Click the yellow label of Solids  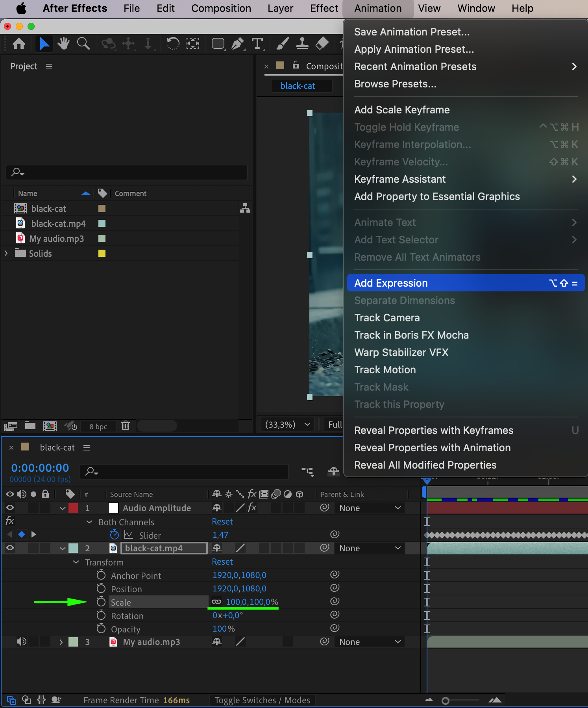point(102,253)
